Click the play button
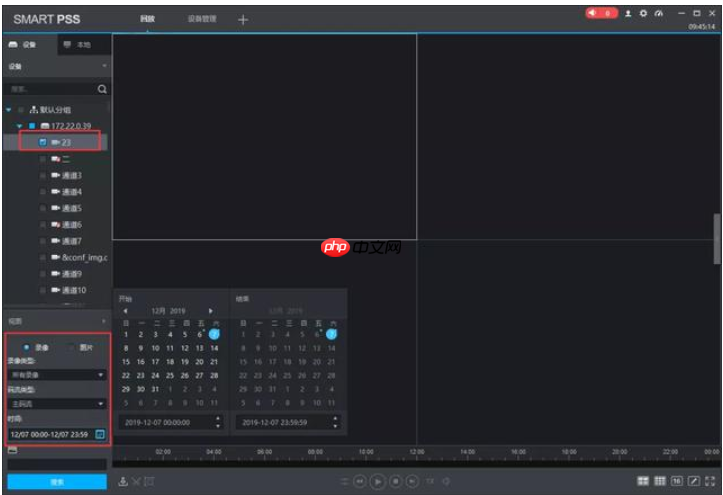The image size is (723, 495). [x=377, y=482]
